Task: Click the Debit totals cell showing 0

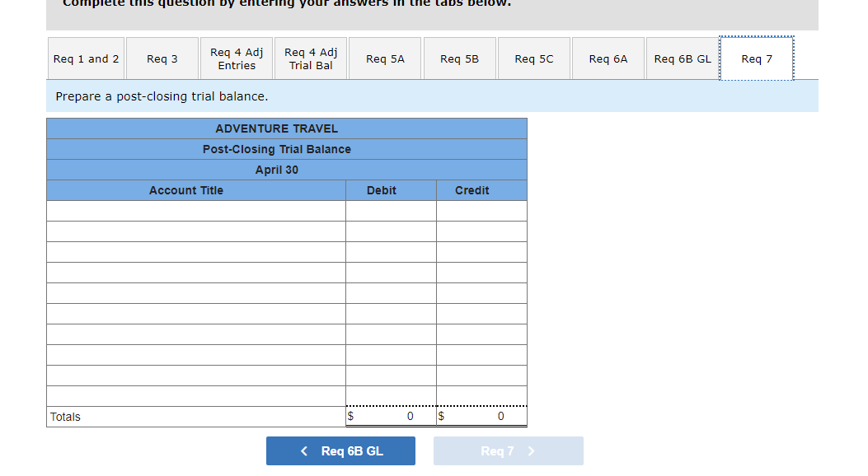Action: tap(390, 416)
